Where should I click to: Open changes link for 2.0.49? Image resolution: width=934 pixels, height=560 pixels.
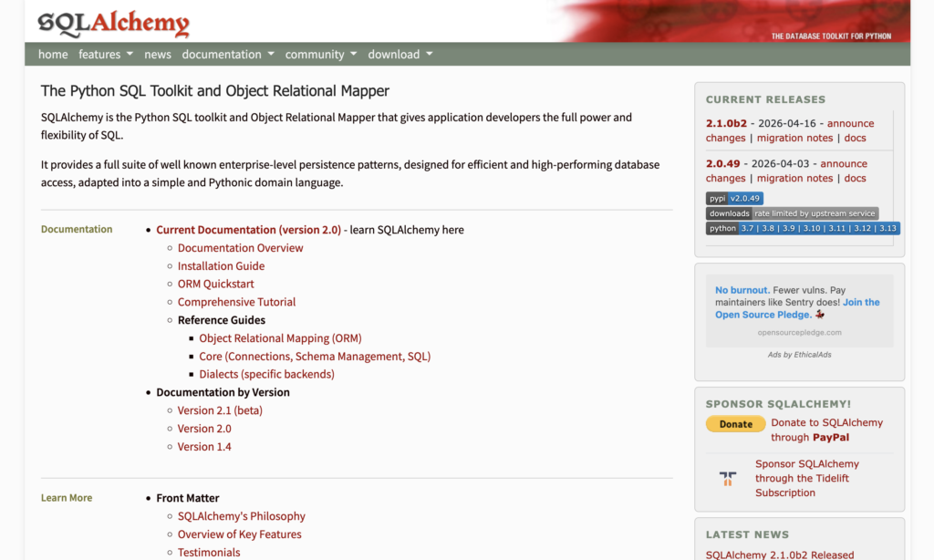point(725,178)
